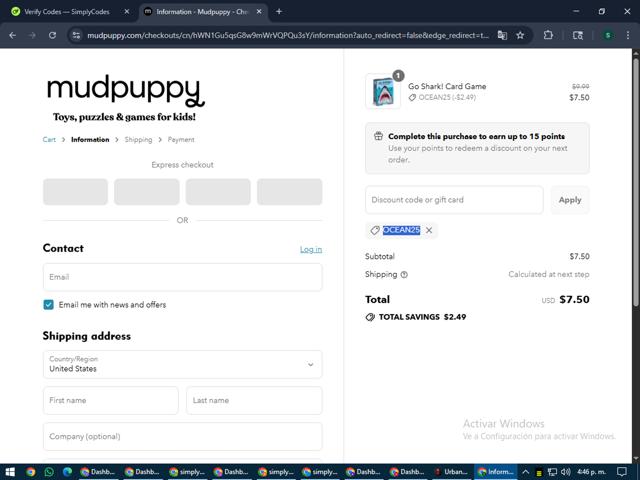Reload the Mudpuppy checkout page
The height and width of the screenshot is (480, 640).
(x=52, y=36)
